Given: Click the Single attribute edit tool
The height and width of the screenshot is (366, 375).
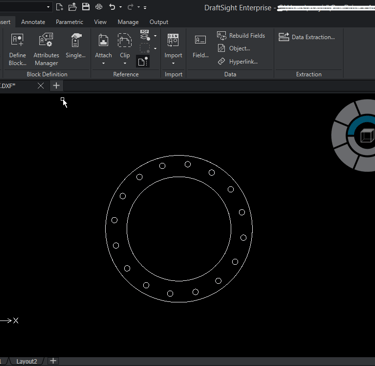Looking at the screenshot, I should tap(76, 46).
